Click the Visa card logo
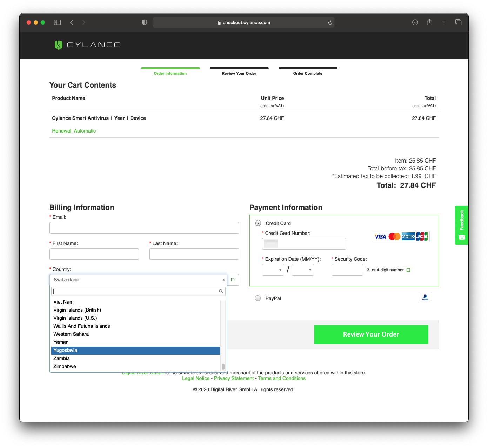Image resolution: width=488 pixels, height=448 pixels. point(380,237)
